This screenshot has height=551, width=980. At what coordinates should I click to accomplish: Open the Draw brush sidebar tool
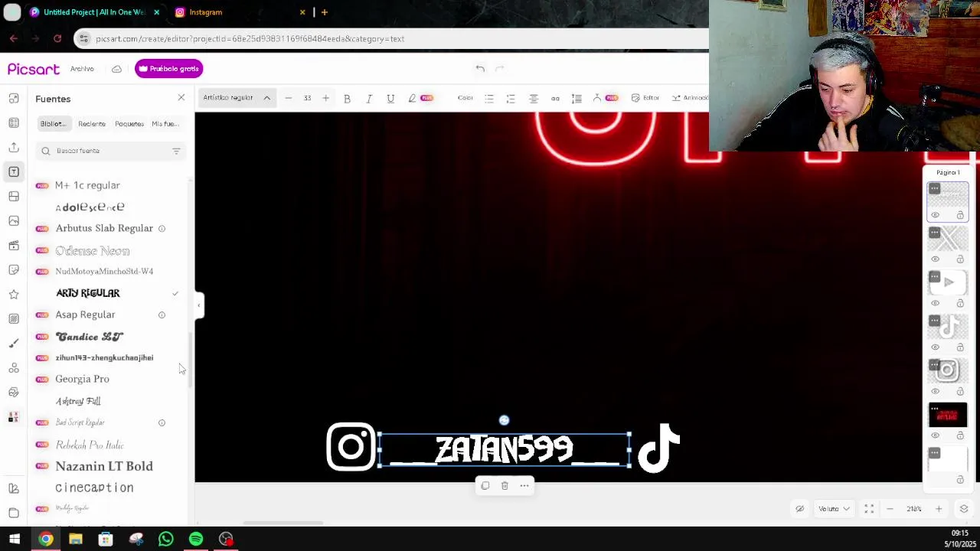tap(14, 343)
